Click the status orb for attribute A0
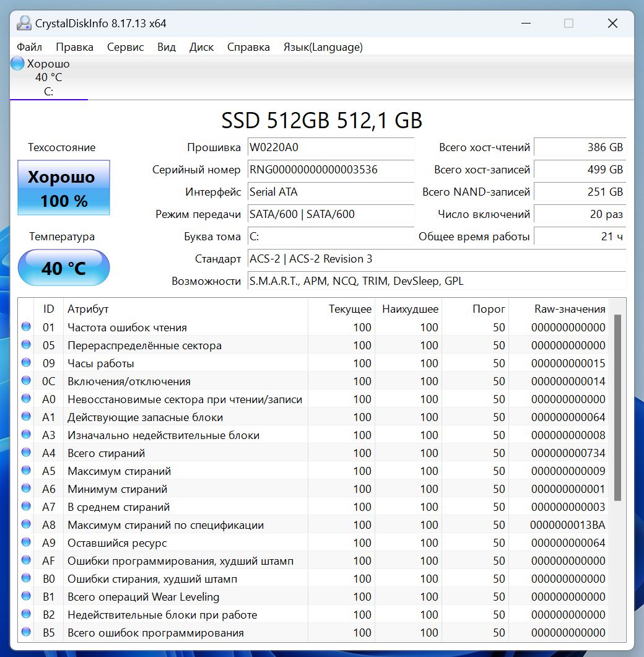 pos(26,399)
